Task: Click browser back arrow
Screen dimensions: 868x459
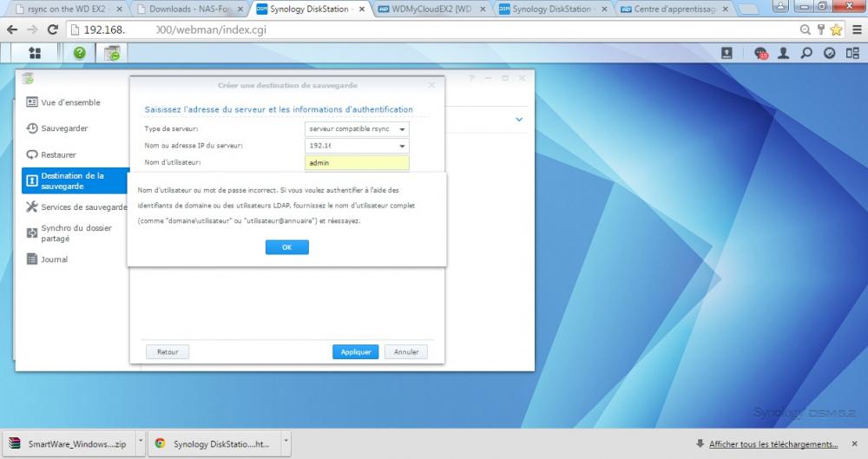Action: [12, 30]
